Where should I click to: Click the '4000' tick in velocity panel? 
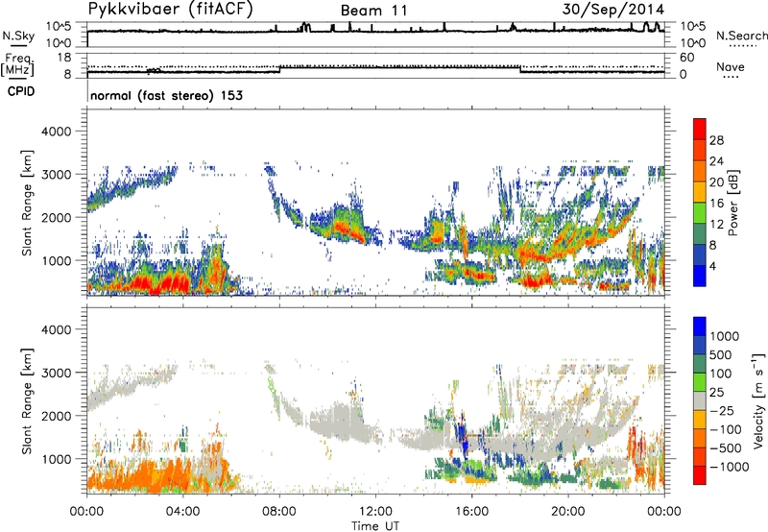(56, 329)
